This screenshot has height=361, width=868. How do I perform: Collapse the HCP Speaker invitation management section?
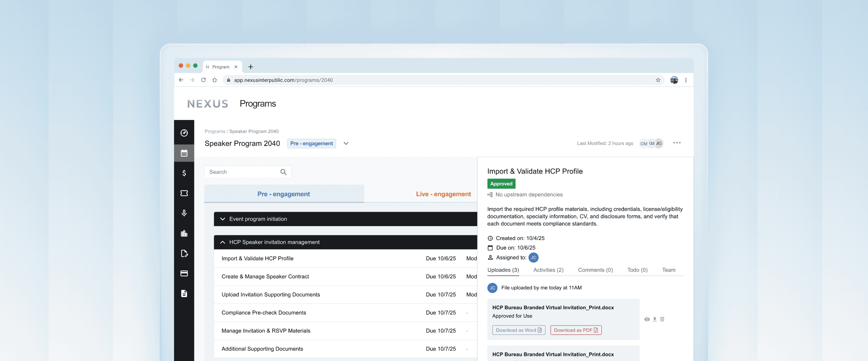223,242
